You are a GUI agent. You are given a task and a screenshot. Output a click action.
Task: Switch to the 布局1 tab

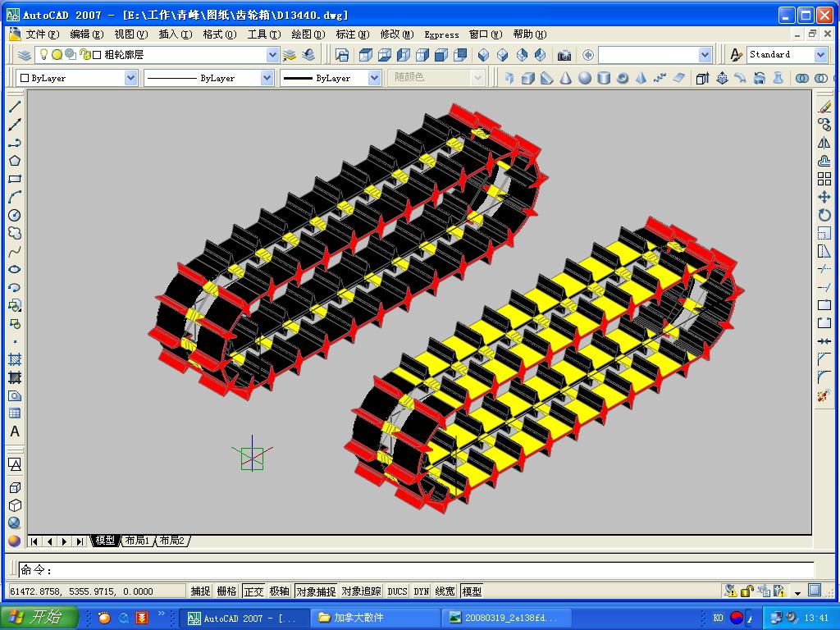point(137,541)
